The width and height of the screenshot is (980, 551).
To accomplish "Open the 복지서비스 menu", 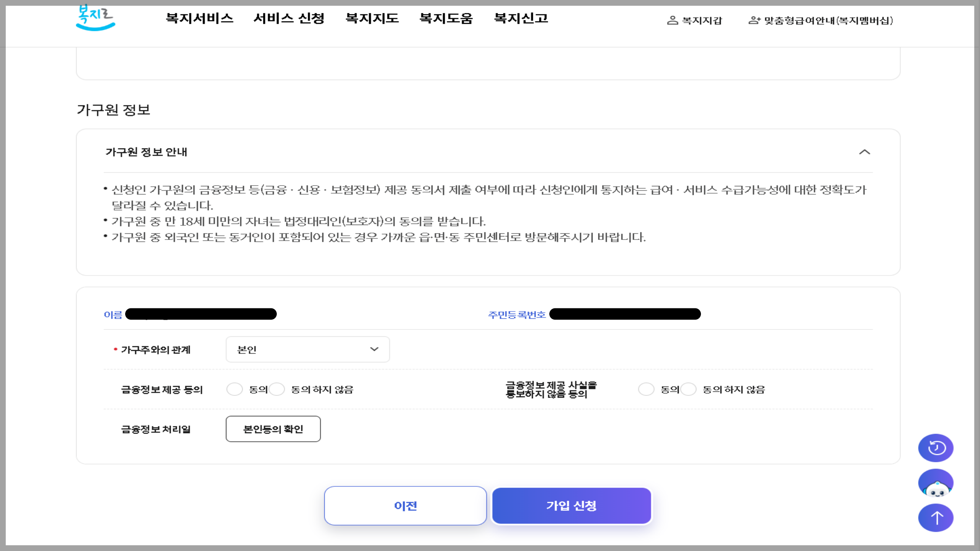I will (x=199, y=18).
